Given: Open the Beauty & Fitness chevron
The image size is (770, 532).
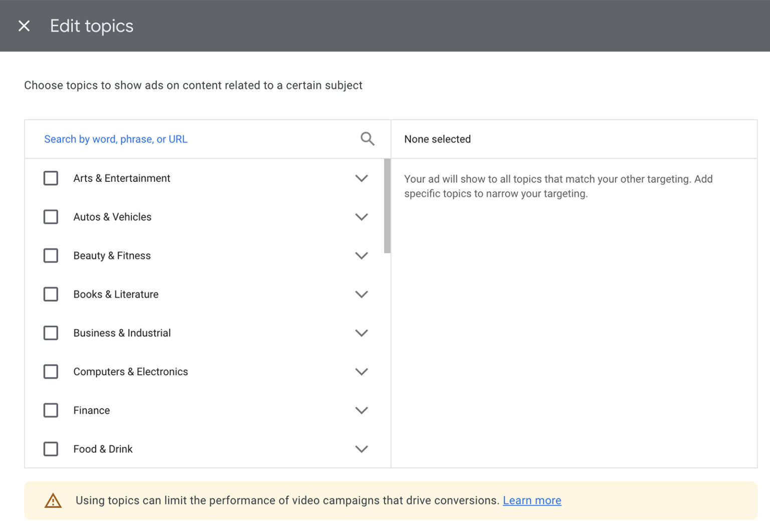Looking at the screenshot, I should point(361,255).
